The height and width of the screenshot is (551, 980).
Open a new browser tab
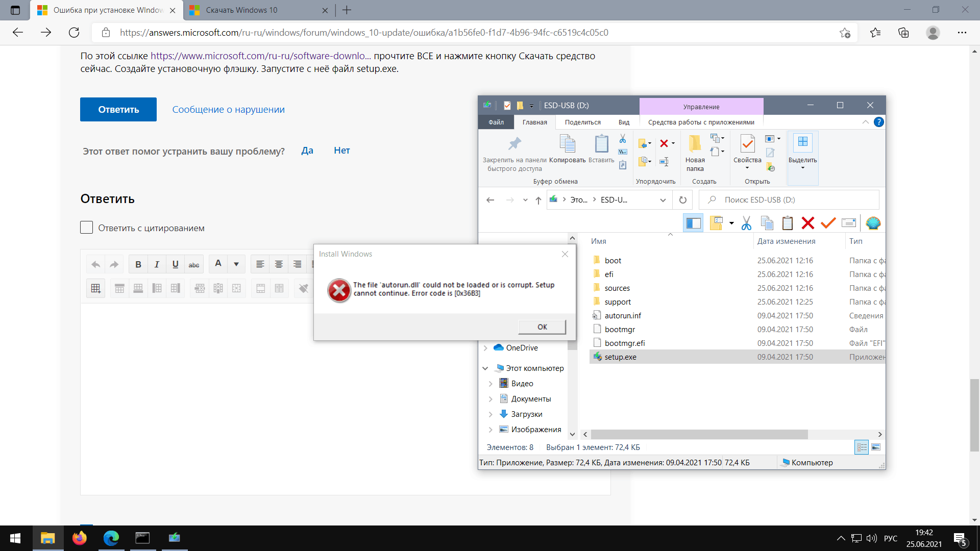347,10
